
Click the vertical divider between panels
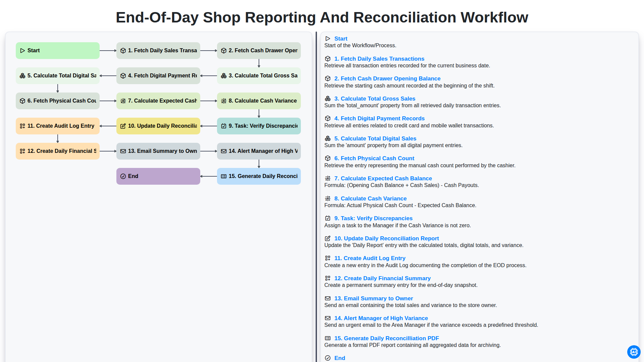316,197
